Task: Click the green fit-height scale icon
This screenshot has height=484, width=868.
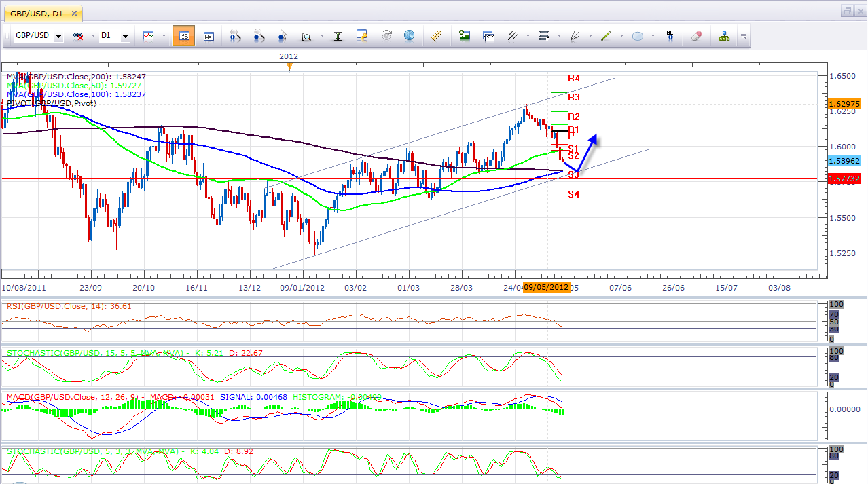Action: tap(338, 36)
